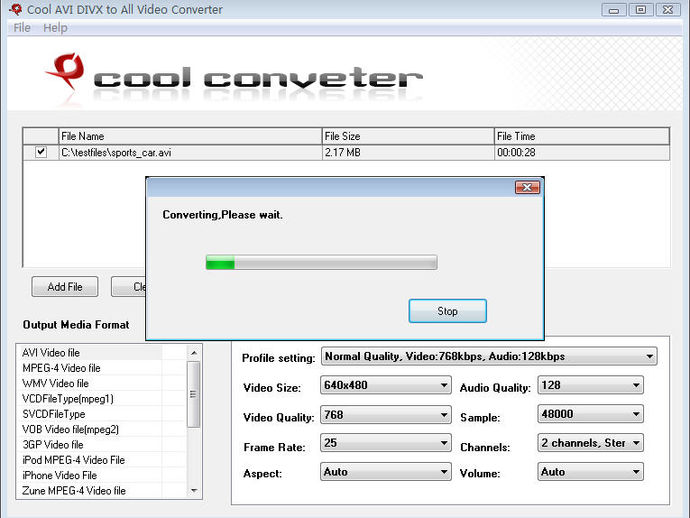Image resolution: width=690 pixels, height=518 pixels.
Task: Click the format list scrollbar thumb
Action: [194, 394]
